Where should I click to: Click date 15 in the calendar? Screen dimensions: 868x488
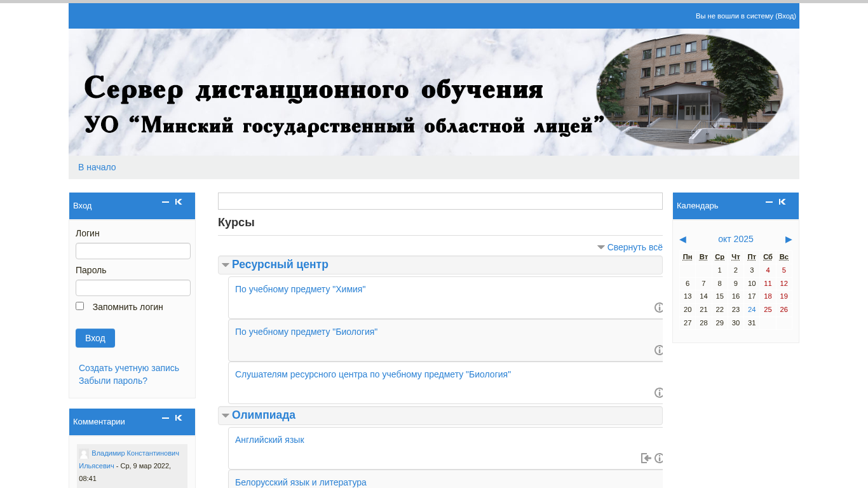click(719, 296)
